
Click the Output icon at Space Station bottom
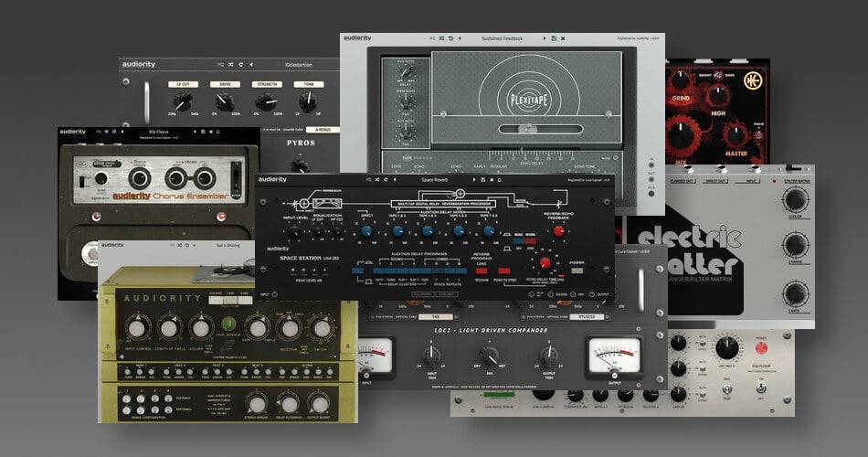(592, 294)
